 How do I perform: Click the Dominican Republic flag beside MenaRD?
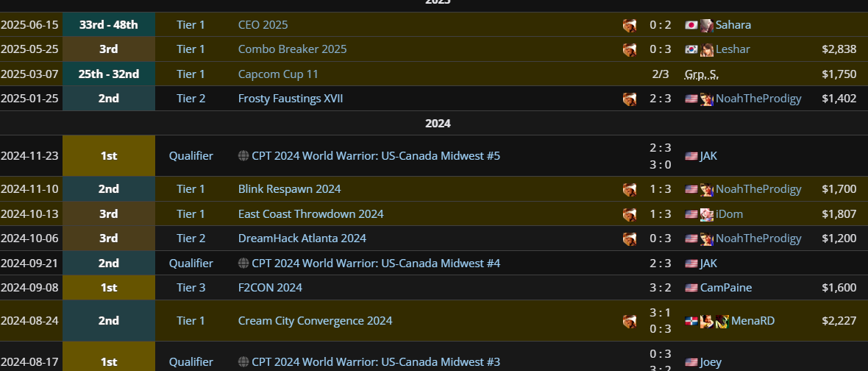click(691, 321)
